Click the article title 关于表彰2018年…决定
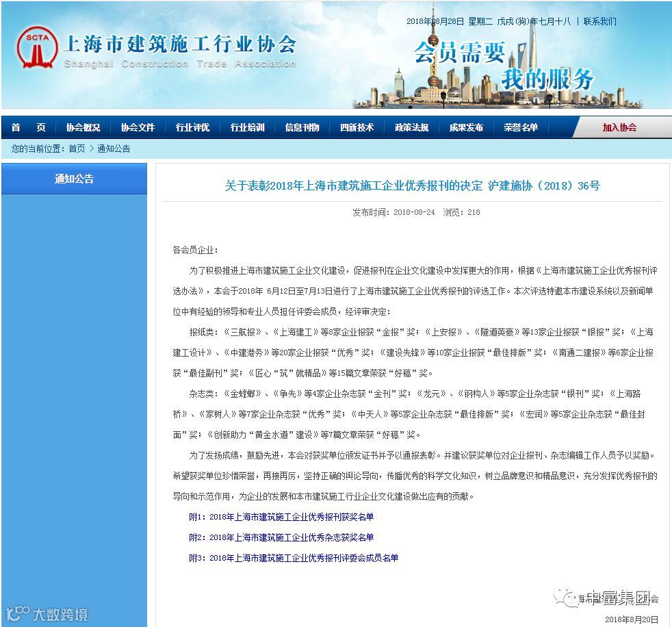Screen dimensions: 672x627 coord(412,185)
